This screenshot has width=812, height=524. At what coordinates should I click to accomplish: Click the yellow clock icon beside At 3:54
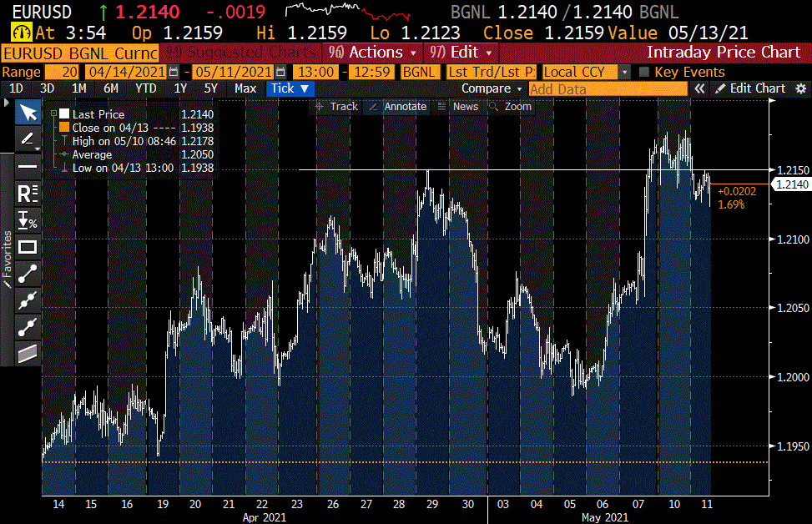click(22, 33)
